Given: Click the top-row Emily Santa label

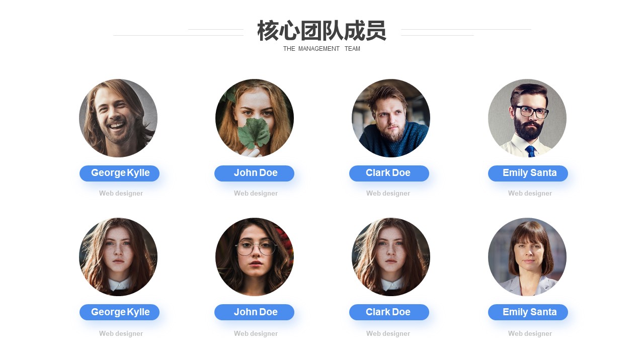Looking at the screenshot, I should point(528,173).
